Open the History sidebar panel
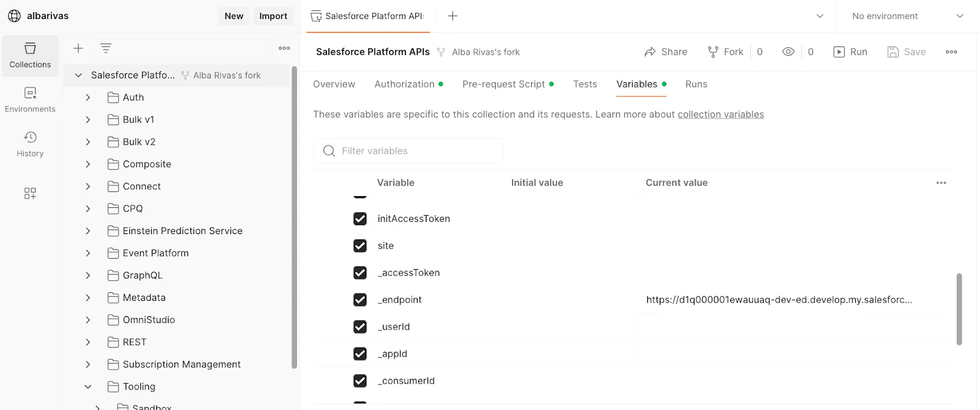The image size is (980, 410). pos(30,144)
